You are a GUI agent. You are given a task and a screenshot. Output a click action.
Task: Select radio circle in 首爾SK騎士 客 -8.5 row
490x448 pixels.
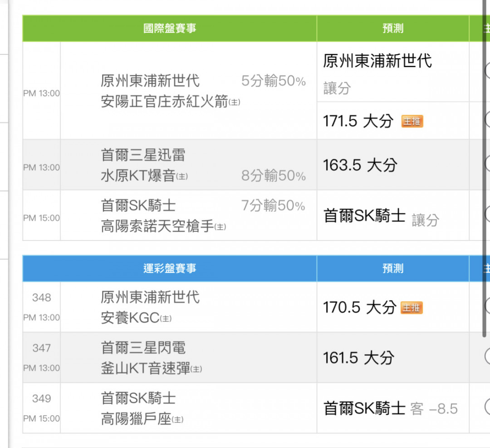coord(487,407)
